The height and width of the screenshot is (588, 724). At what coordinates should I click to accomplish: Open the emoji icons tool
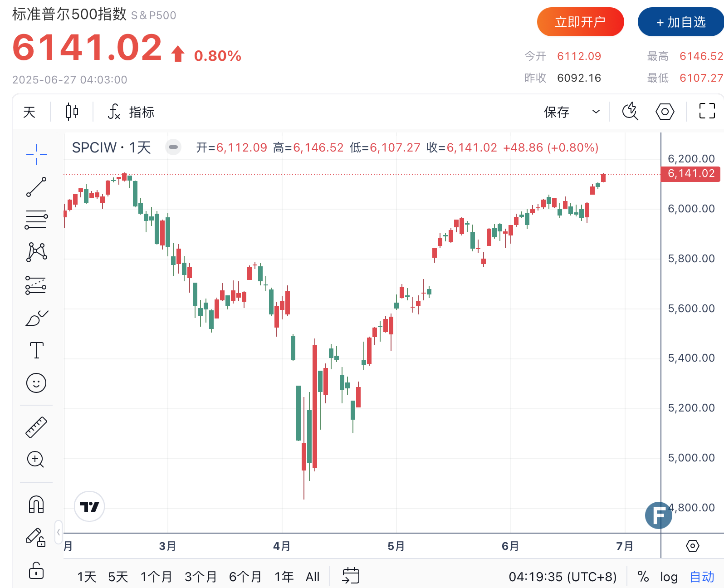pyautogui.click(x=36, y=383)
